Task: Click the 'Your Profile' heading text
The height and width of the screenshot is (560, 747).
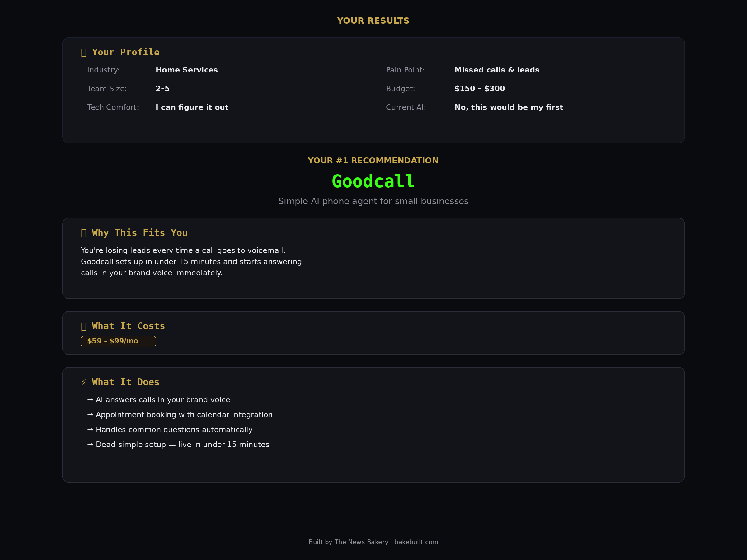Action: click(x=126, y=52)
